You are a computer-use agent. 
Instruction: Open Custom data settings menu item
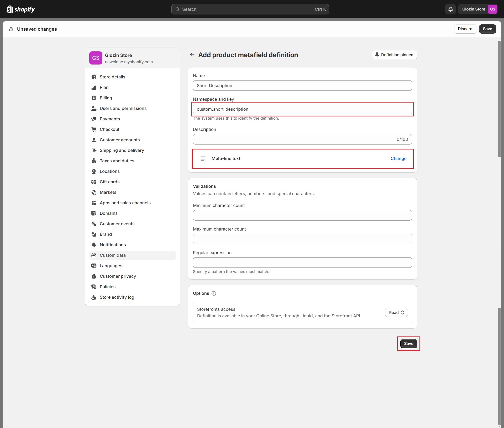[113, 255]
